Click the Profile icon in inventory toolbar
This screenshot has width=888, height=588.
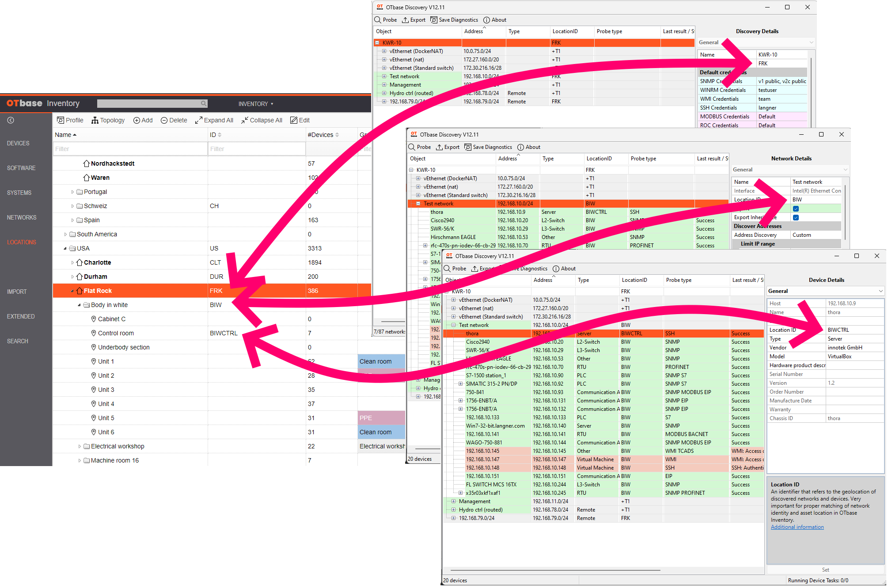61,120
